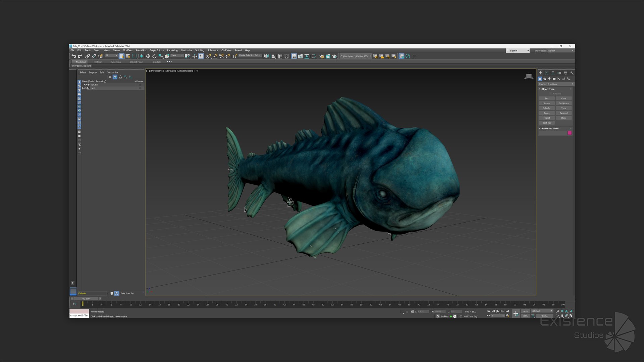This screenshot has height=362, width=644.
Task: Open the Standard Primitives dropdown
Action: point(556,84)
